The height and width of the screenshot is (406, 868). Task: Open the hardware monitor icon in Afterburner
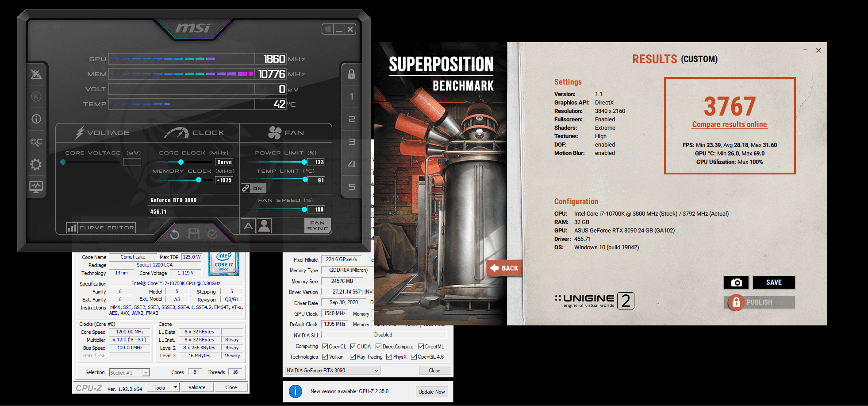coord(36,186)
